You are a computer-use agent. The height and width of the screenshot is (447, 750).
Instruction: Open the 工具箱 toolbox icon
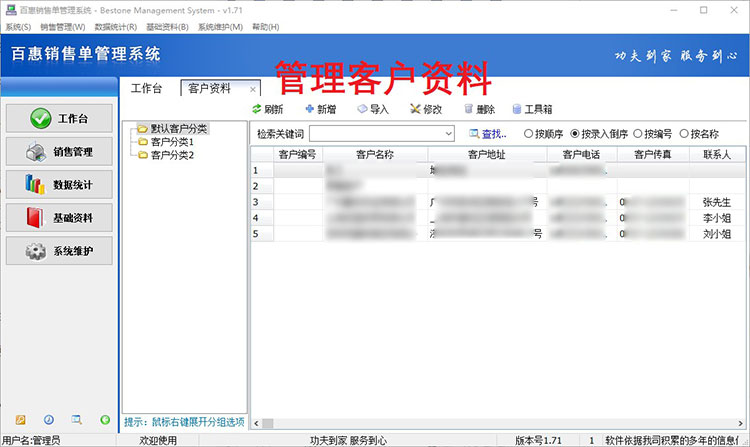[x=517, y=109]
